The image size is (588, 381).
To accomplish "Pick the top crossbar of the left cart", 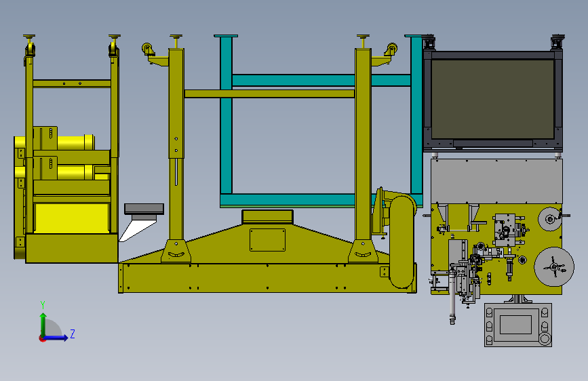I will pyautogui.click(x=72, y=83).
